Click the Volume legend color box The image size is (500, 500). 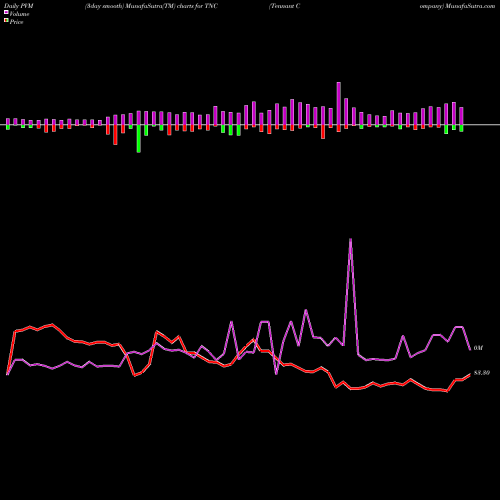click(6, 13)
